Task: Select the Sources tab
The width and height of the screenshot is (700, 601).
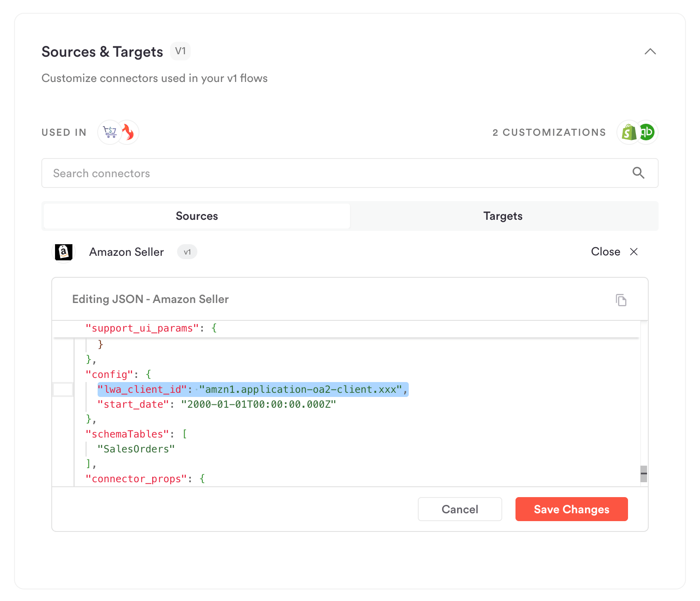Action: tap(197, 216)
